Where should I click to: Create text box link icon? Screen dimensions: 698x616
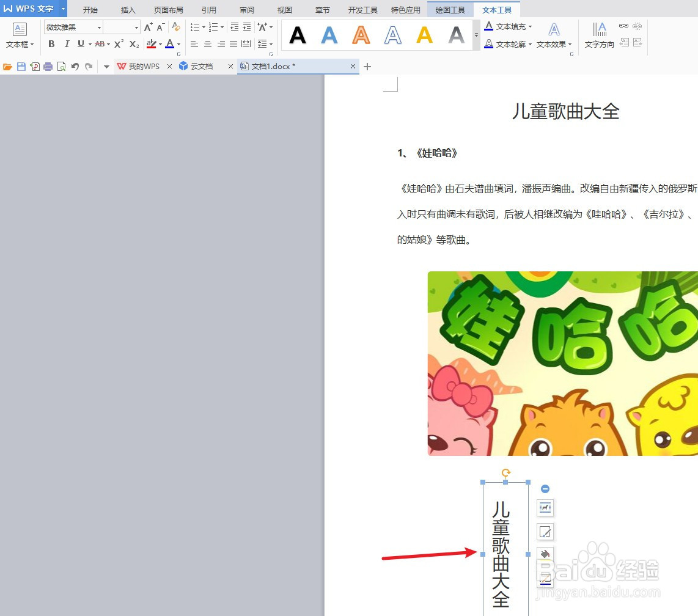pyautogui.click(x=623, y=26)
